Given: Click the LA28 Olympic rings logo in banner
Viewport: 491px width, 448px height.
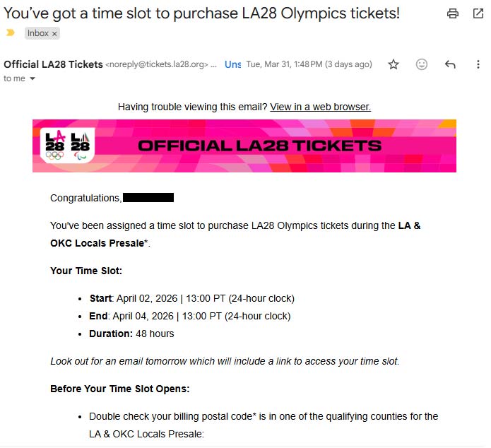Looking at the screenshot, I should click(x=54, y=145).
